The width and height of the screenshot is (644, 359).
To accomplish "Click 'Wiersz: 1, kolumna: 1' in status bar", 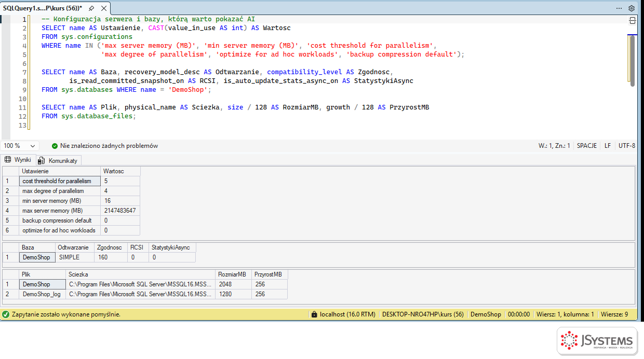I will [565, 314].
